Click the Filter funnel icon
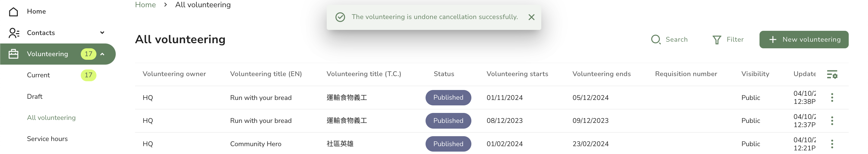Screen dimensions: 868x154 [717, 40]
